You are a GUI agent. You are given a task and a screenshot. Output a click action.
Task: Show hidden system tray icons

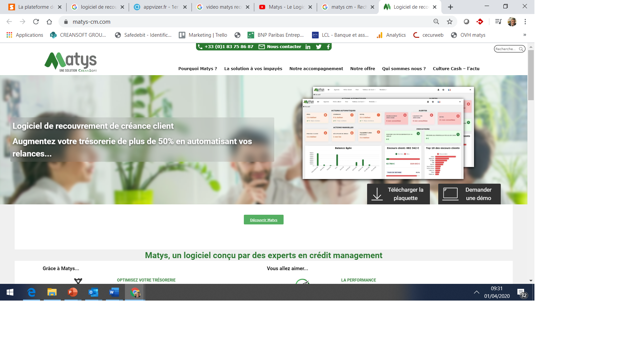[x=476, y=293]
